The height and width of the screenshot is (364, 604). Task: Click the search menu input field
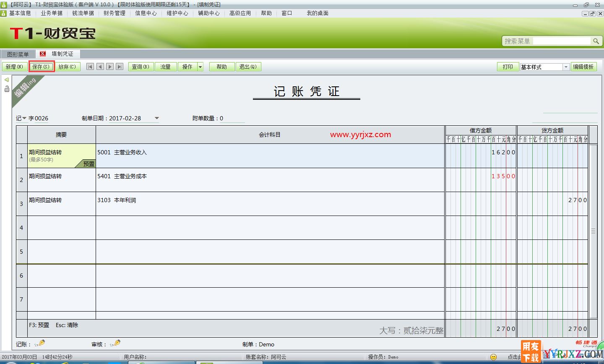pyautogui.click(x=562, y=41)
